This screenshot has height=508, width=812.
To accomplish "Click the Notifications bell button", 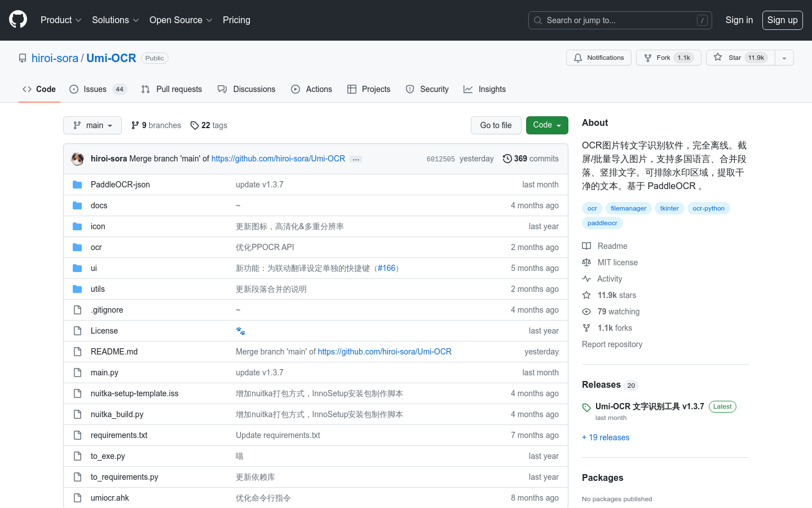I will click(598, 58).
